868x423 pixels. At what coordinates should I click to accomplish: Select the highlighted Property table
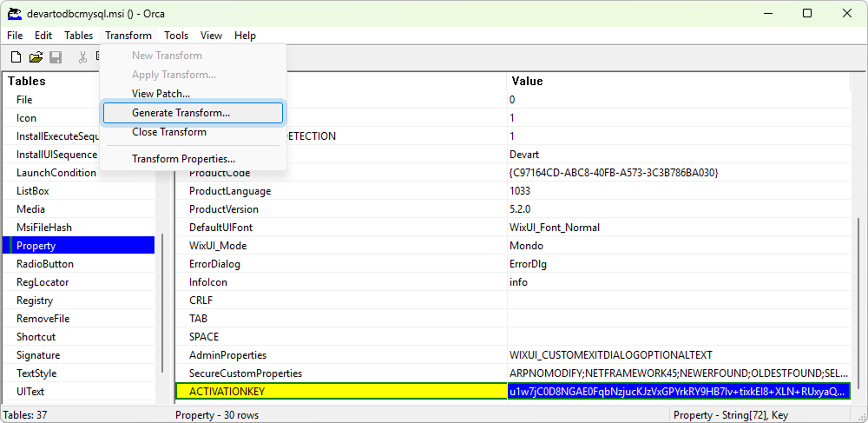click(x=79, y=246)
